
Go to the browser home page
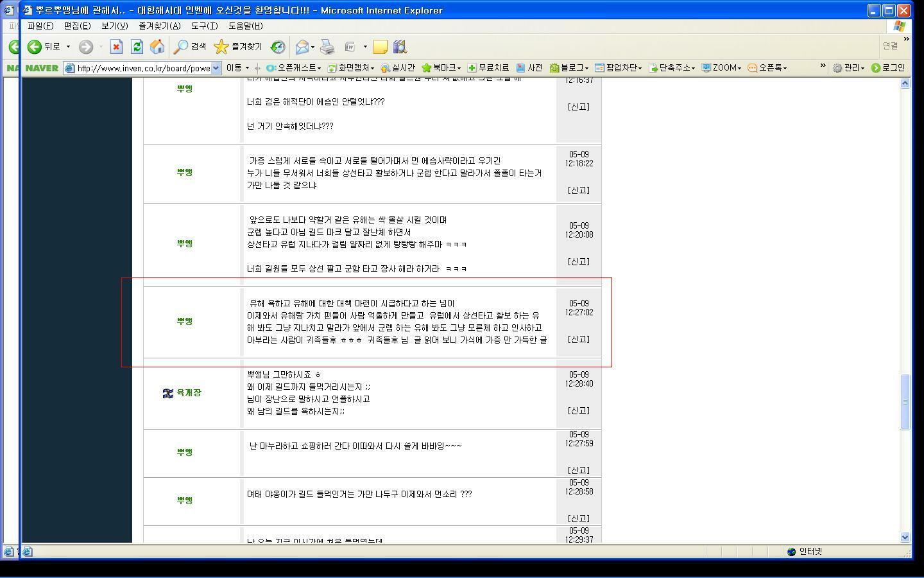click(156, 46)
